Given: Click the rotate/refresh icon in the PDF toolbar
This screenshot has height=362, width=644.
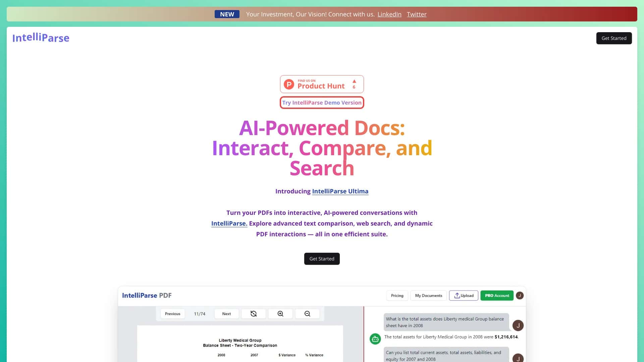Looking at the screenshot, I should 254,314.
